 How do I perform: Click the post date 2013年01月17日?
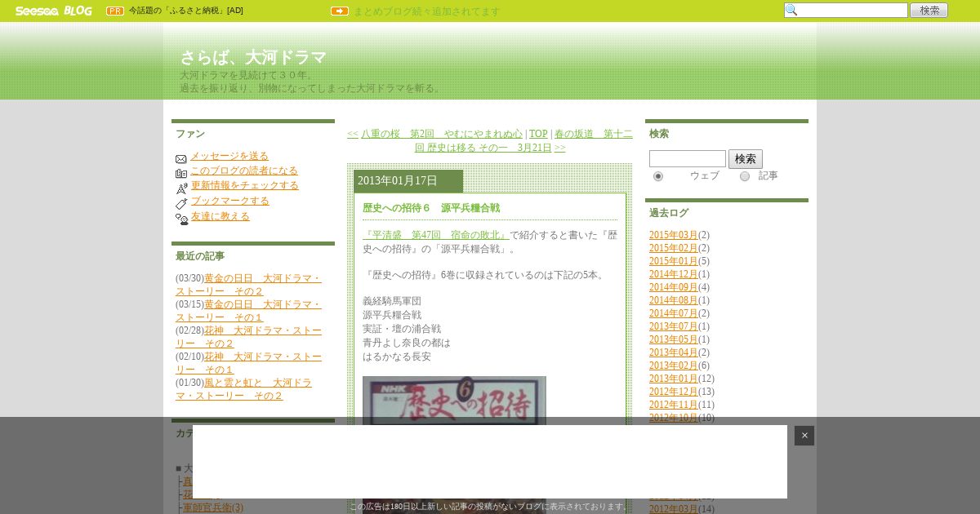pos(398,180)
